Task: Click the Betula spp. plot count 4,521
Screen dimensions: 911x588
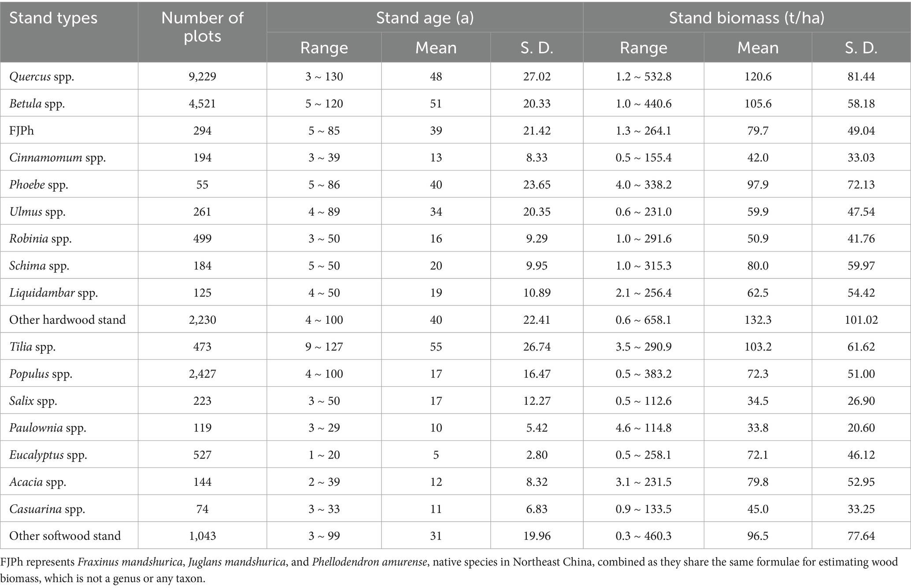Action: pos(202,104)
